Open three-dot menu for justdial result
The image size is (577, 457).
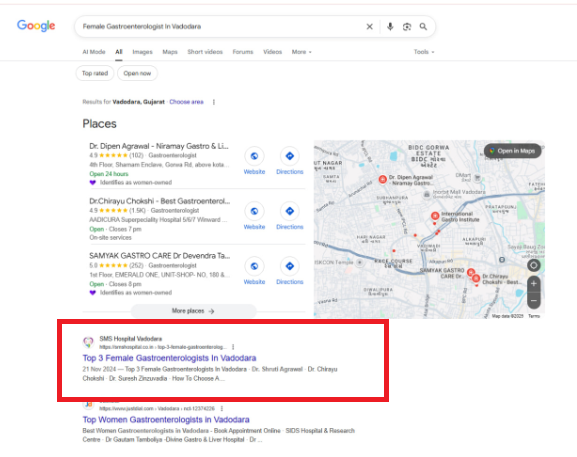pos(222,408)
